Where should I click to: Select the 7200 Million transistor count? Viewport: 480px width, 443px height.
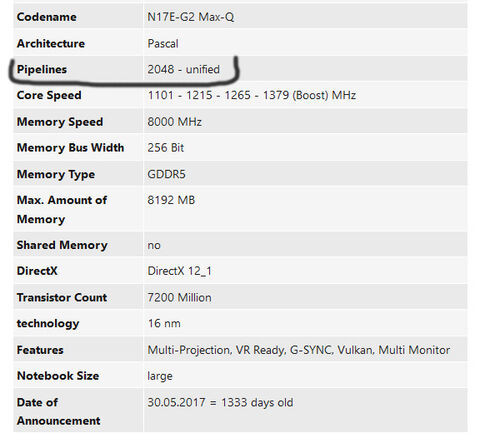click(x=179, y=297)
